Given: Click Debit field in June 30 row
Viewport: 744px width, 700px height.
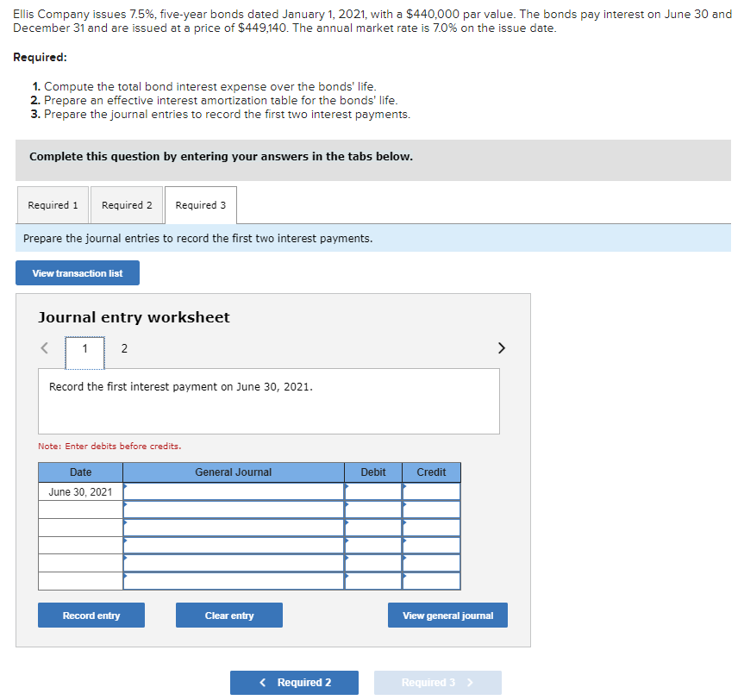Looking at the screenshot, I should 373,491.
